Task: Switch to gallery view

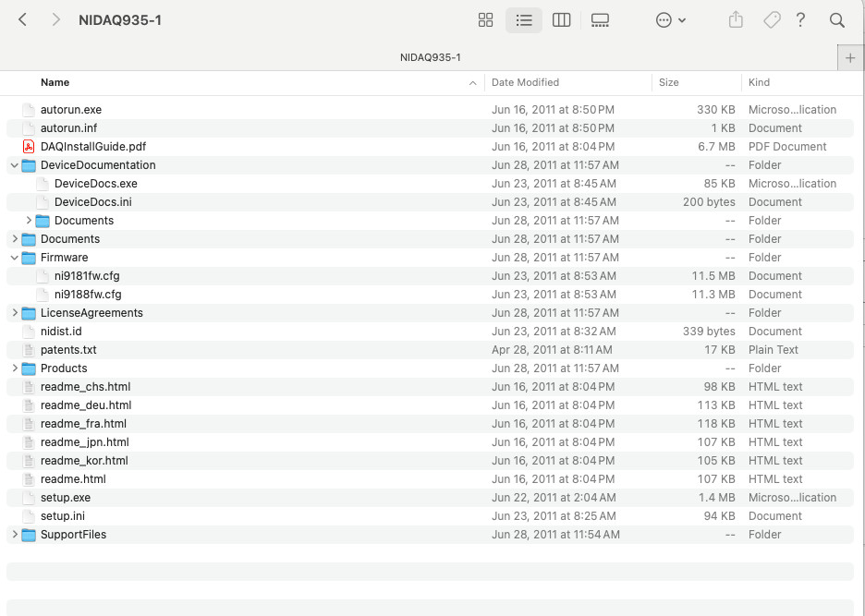Action: 600,20
